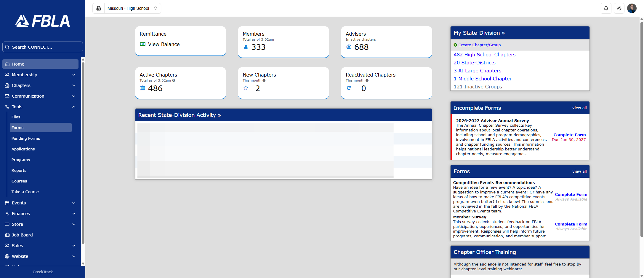Click the Remittance money icon

(143, 44)
